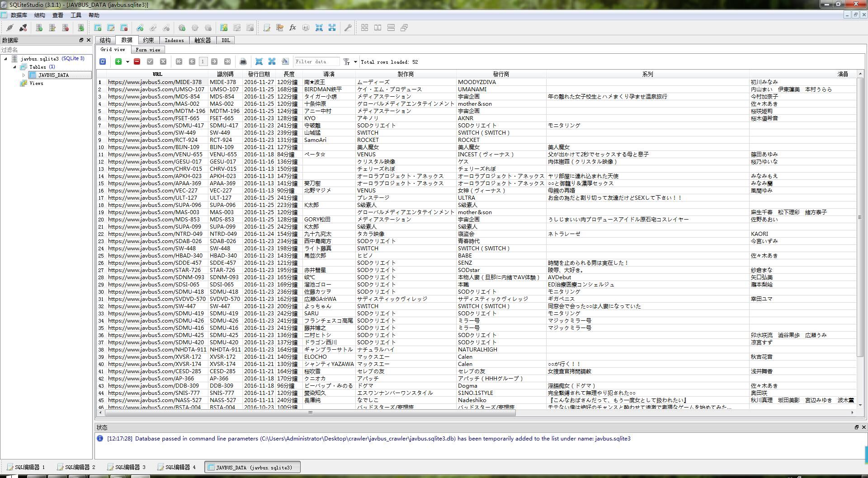Delete selected row with red minus icon
868x478 pixels.
(x=137, y=61)
